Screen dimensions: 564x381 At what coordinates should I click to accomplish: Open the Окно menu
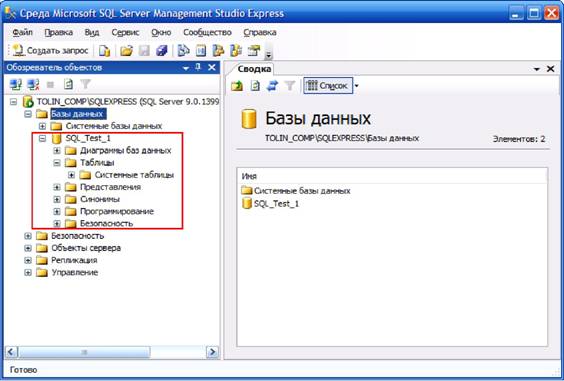pyautogui.click(x=161, y=32)
